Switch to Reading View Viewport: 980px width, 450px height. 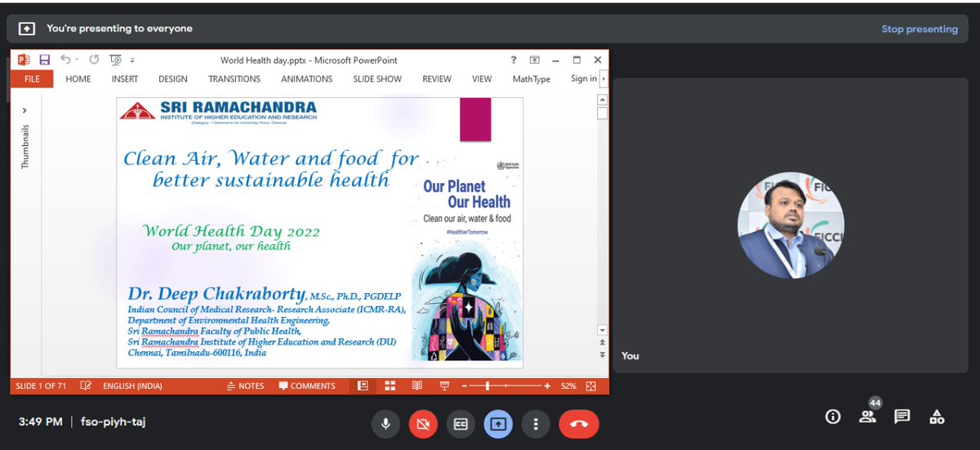417,385
